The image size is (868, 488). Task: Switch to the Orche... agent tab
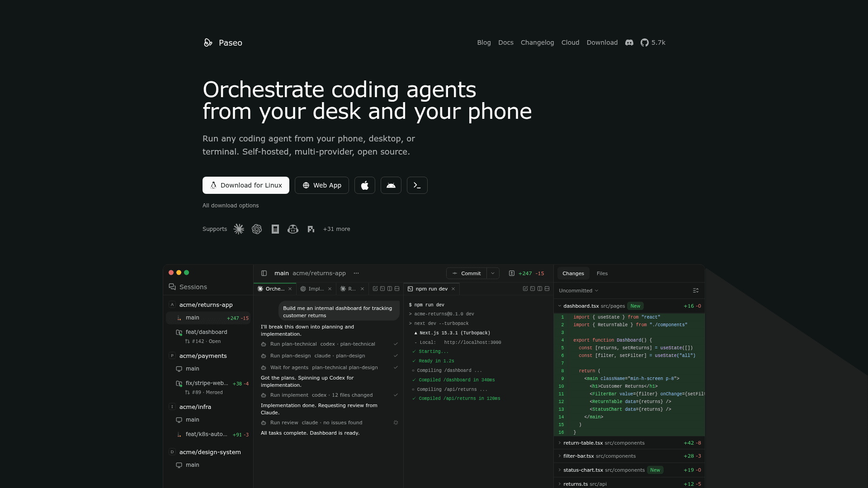(x=275, y=289)
